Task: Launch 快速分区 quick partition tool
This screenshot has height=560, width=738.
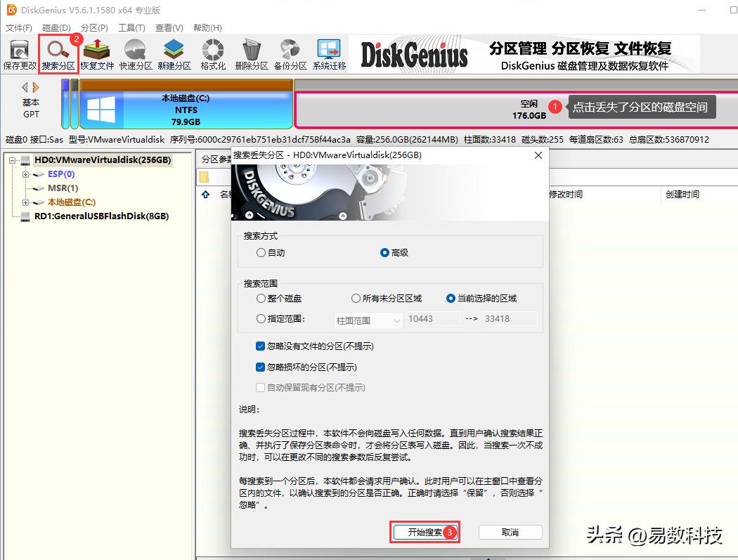Action: [x=136, y=53]
